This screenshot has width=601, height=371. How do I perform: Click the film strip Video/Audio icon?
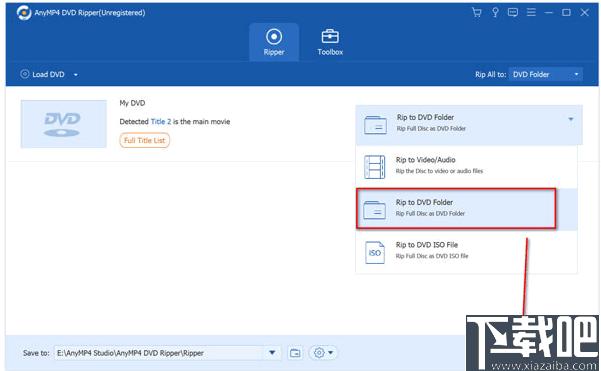click(x=374, y=167)
